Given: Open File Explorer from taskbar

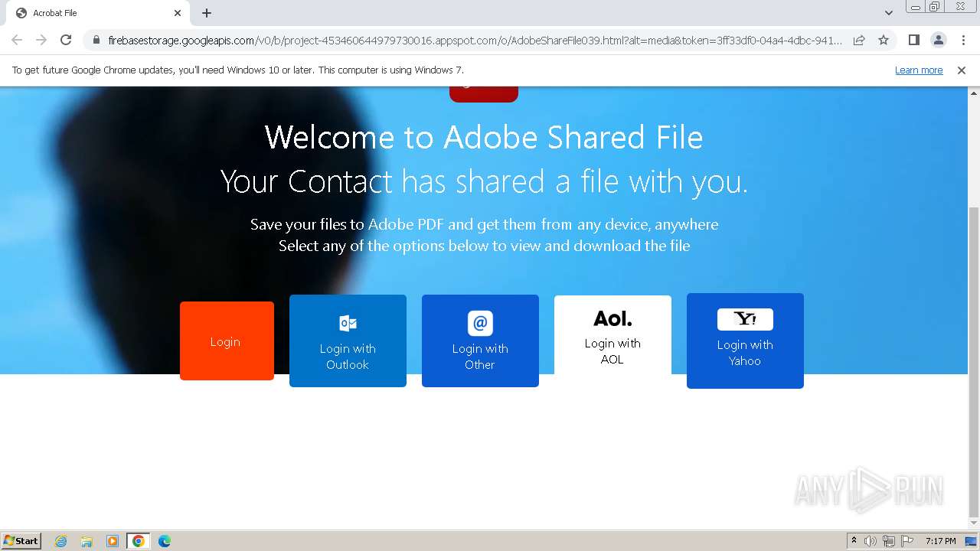Looking at the screenshot, I should pos(87,541).
